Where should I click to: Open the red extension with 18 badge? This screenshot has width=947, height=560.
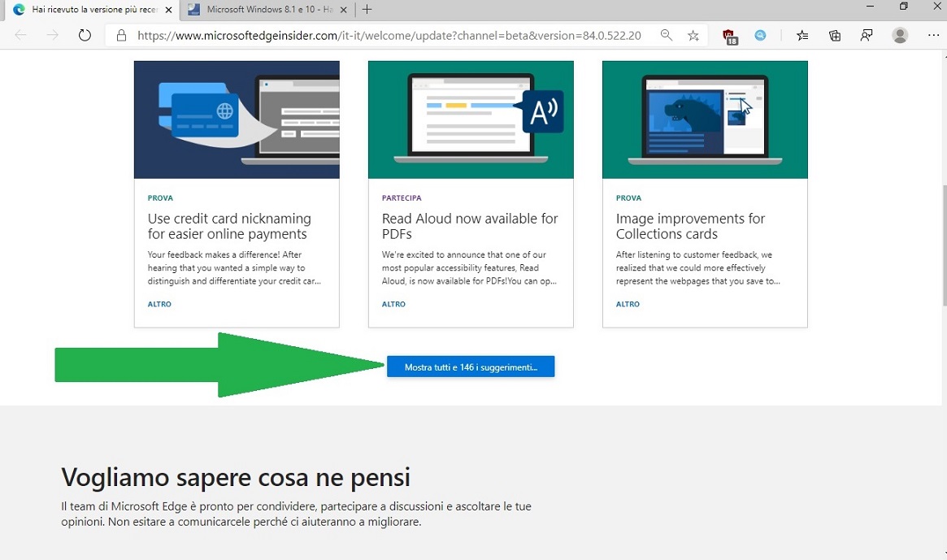point(730,37)
